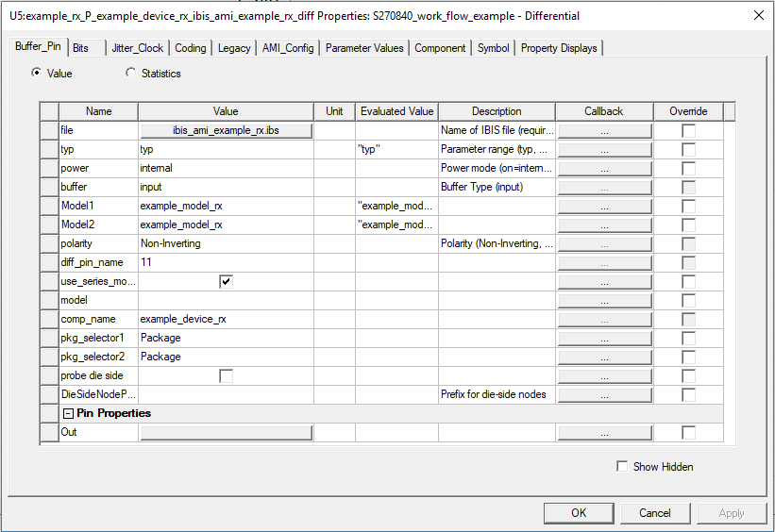Switch to the Jitter_Clock tab
Screen dimensions: 775x532
point(136,48)
